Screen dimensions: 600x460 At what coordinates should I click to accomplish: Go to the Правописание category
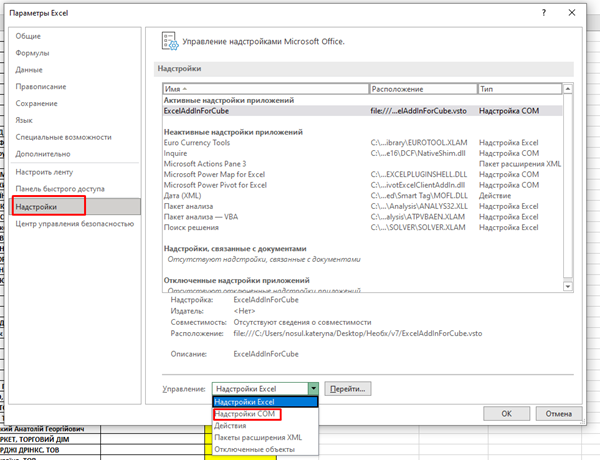point(41,86)
